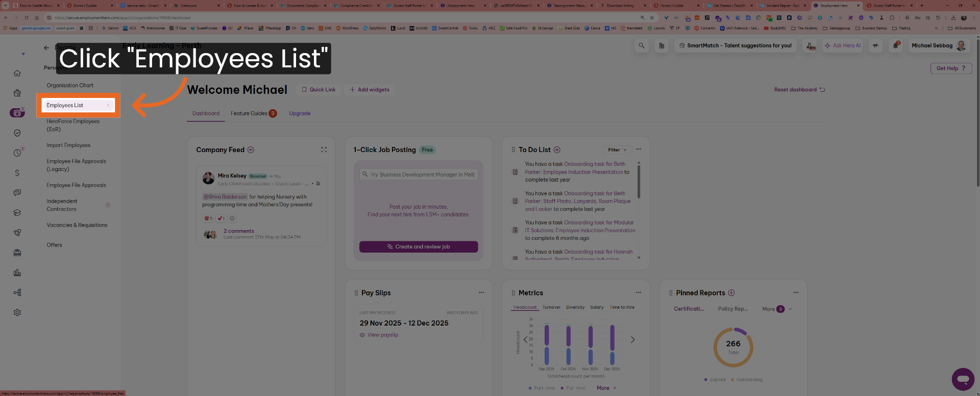
Task: Open the rocket icon in left rail
Action: pos(17,232)
